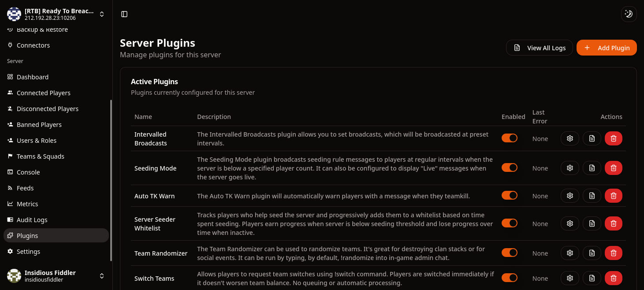This screenshot has width=644, height=290.
Task: Disable the Seeding Mode plugin
Action: click(510, 167)
